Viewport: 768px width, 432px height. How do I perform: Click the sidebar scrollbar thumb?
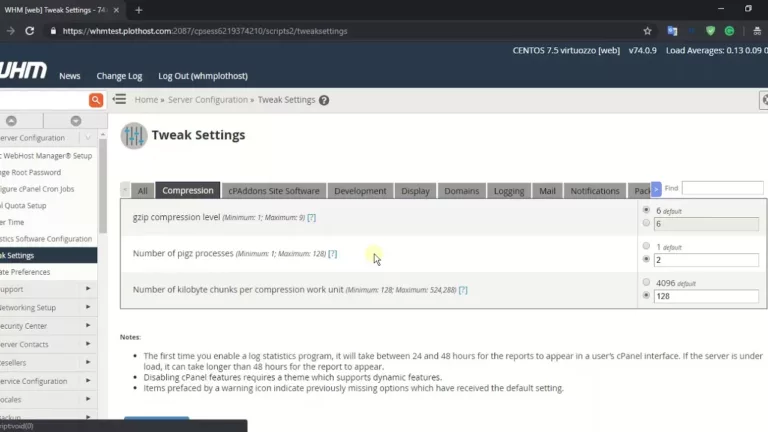click(x=103, y=186)
